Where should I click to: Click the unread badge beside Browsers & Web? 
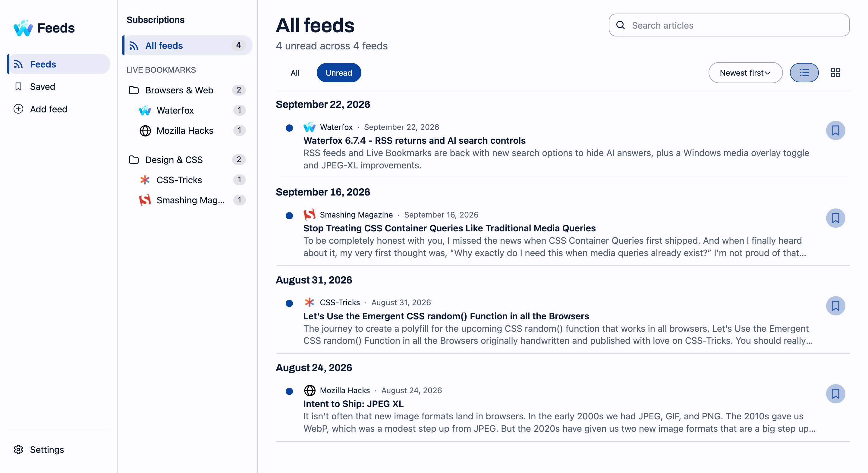[x=239, y=90]
